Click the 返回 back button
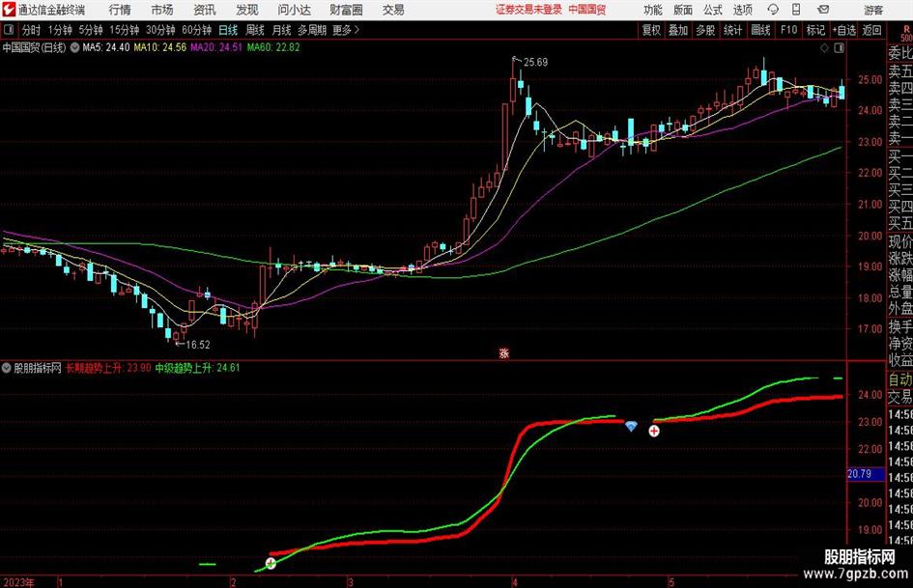 (871, 30)
